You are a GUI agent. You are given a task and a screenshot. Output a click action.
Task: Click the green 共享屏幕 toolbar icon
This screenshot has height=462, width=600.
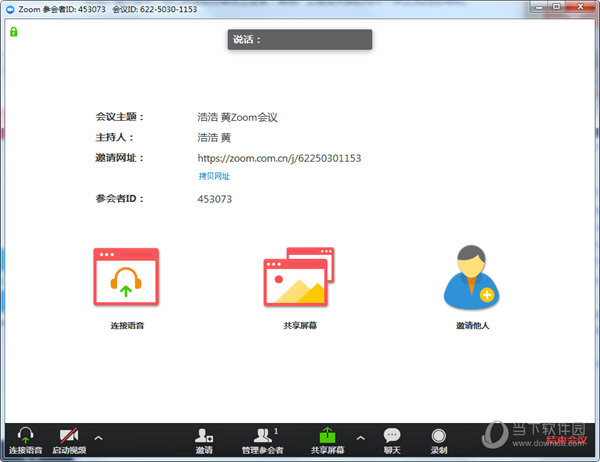tap(328, 441)
